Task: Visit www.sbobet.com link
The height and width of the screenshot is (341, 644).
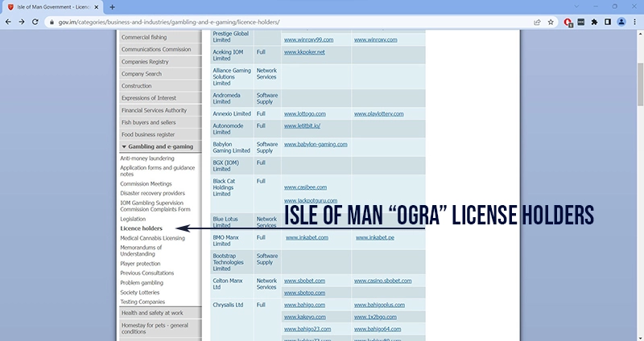Action: point(304,281)
